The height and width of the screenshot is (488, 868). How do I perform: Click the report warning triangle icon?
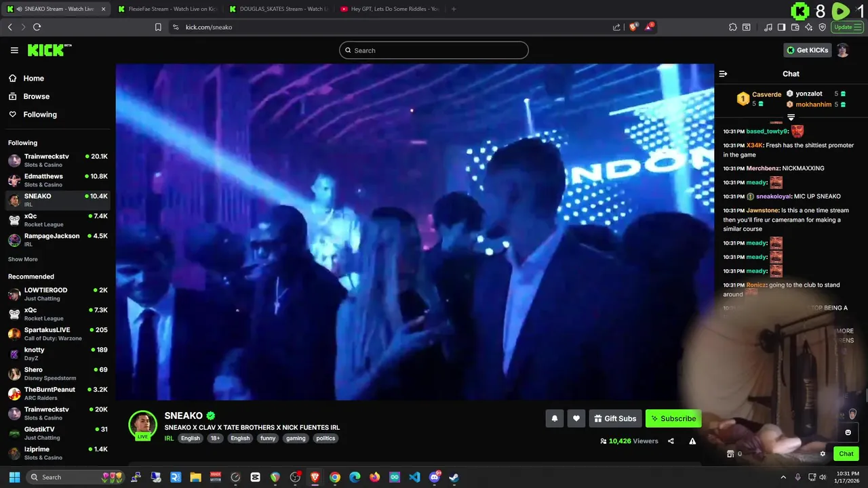pyautogui.click(x=692, y=441)
